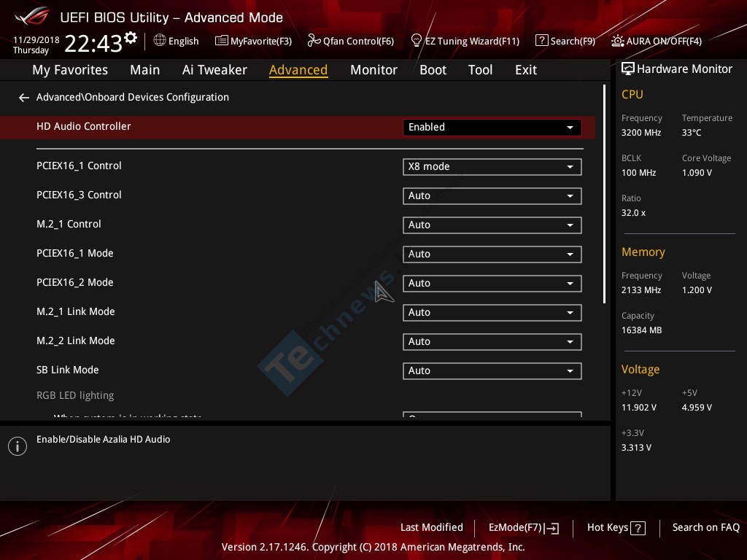Click the Hardware Monitor screen icon
Screen dimensions: 747x560
coord(628,69)
